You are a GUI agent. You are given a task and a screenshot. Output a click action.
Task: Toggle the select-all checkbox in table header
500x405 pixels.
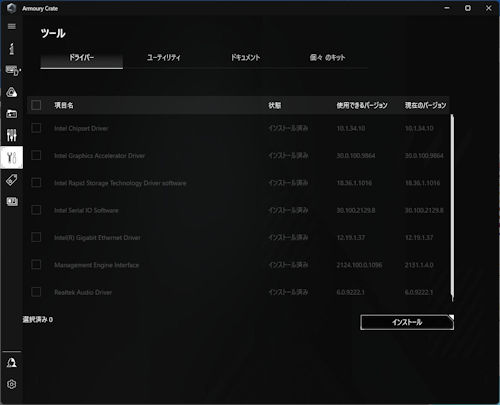[x=36, y=105]
